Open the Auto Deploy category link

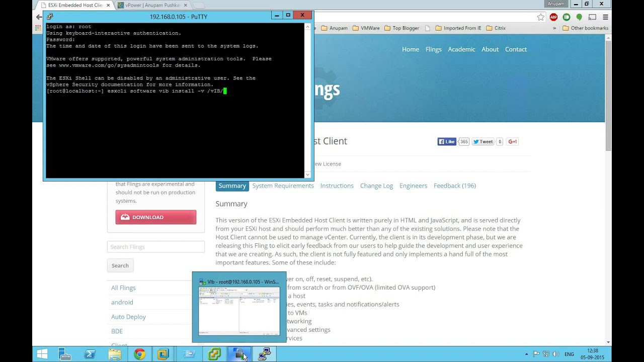pyautogui.click(x=128, y=317)
